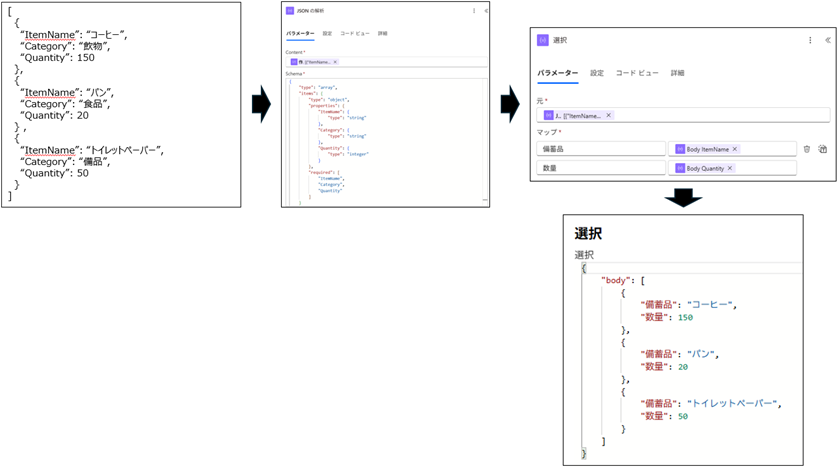
Task: Click the token icon inside 元 field
Action: pyautogui.click(x=548, y=115)
